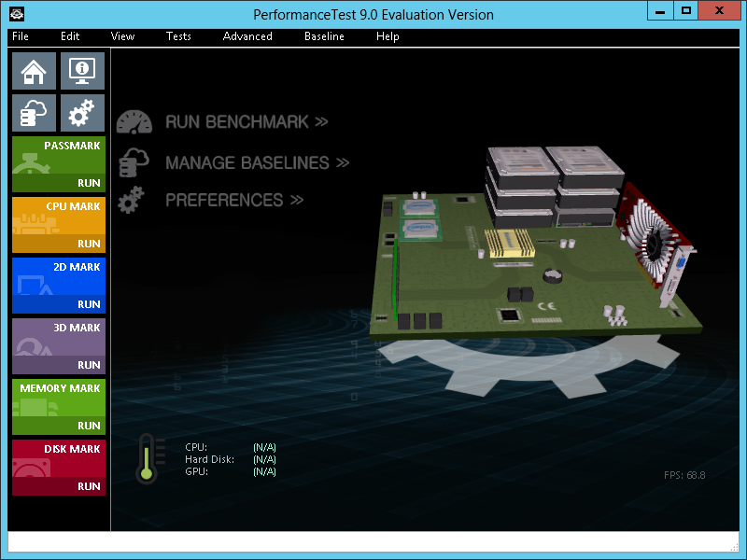The height and width of the screenshot is (560, 747).
Task: Open the baselines cloud database icon in sidebar
Action: [34, 113]
